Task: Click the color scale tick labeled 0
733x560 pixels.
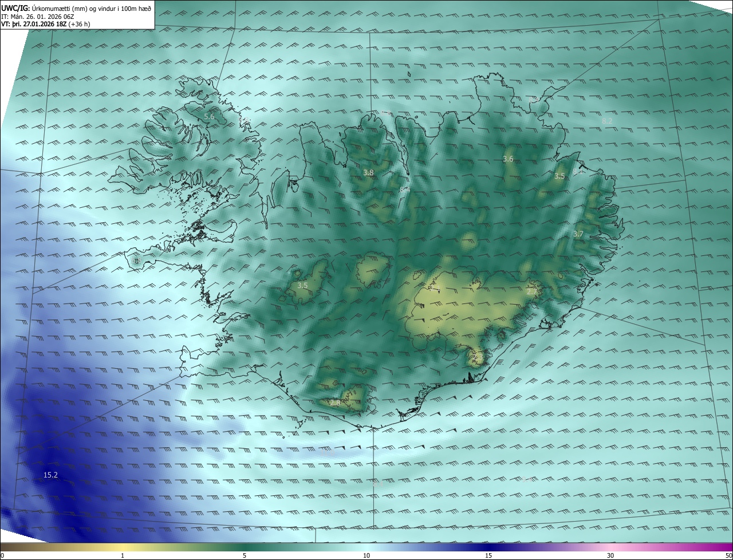Action: click(x=2, y=555)
